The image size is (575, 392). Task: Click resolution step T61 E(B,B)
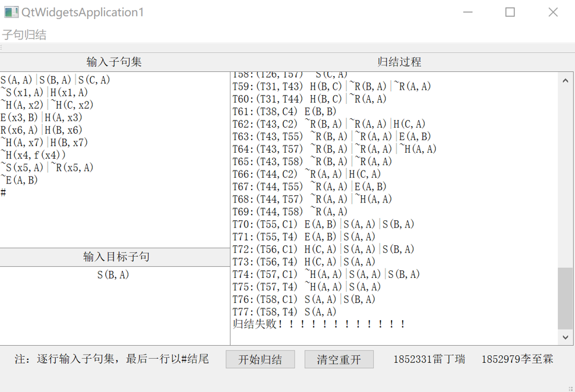(285, 112)
